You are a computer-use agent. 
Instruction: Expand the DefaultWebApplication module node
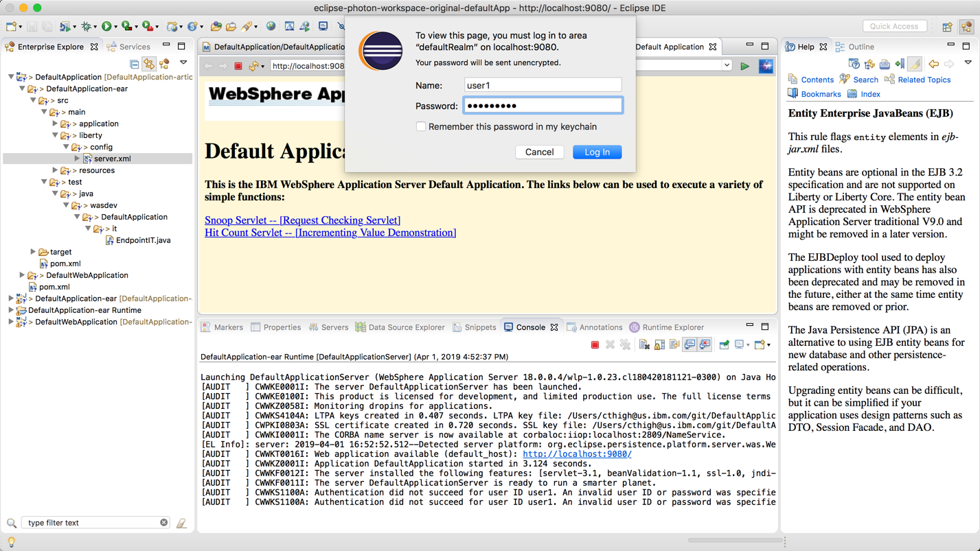[22, 275]
